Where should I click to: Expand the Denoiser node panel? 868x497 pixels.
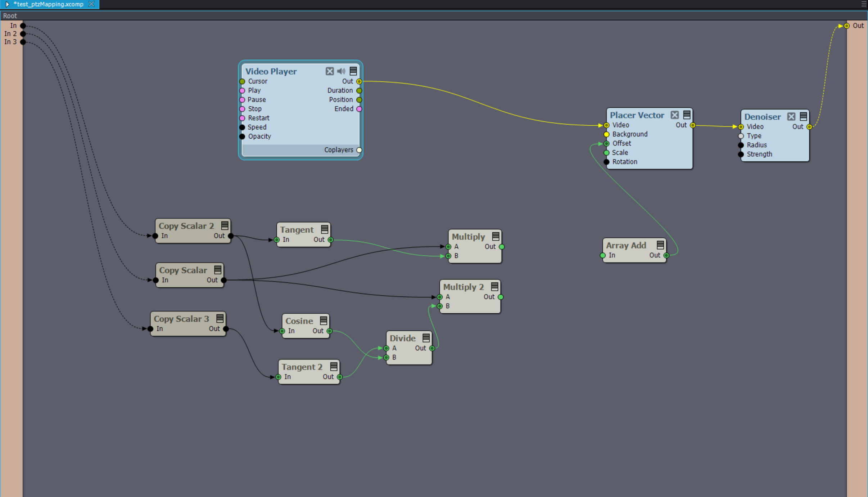(804, 116)
